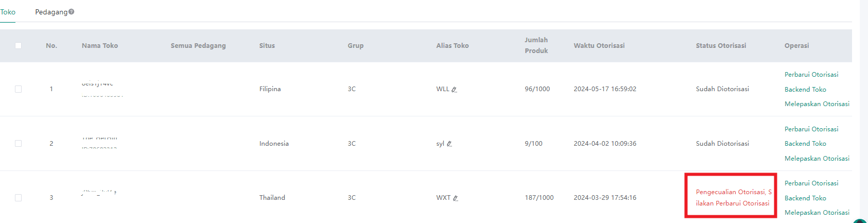Open help icon beside Pedagang tab
Viewport: 868px width, 223px height.
(x=72, y=12)
